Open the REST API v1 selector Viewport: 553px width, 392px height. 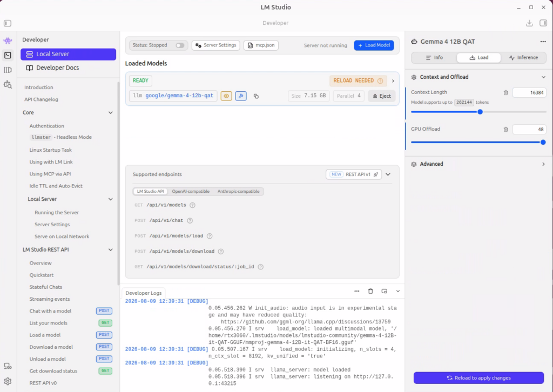point(354,174)
